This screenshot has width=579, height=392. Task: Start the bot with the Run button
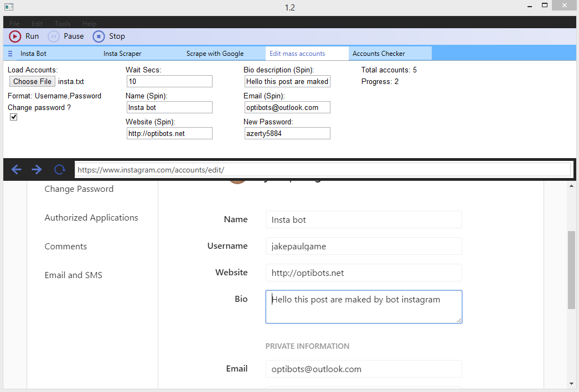24,36
